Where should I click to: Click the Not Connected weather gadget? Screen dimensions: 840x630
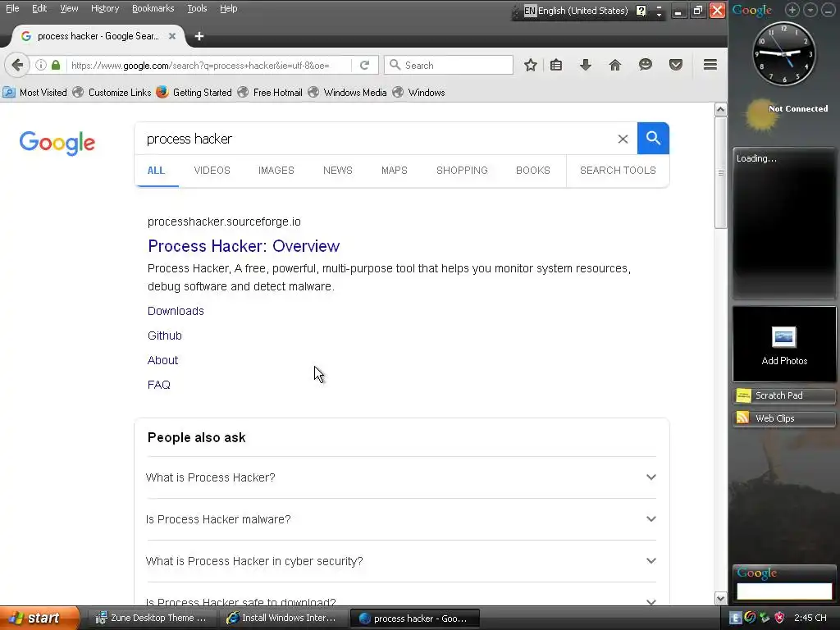[785, 114]
